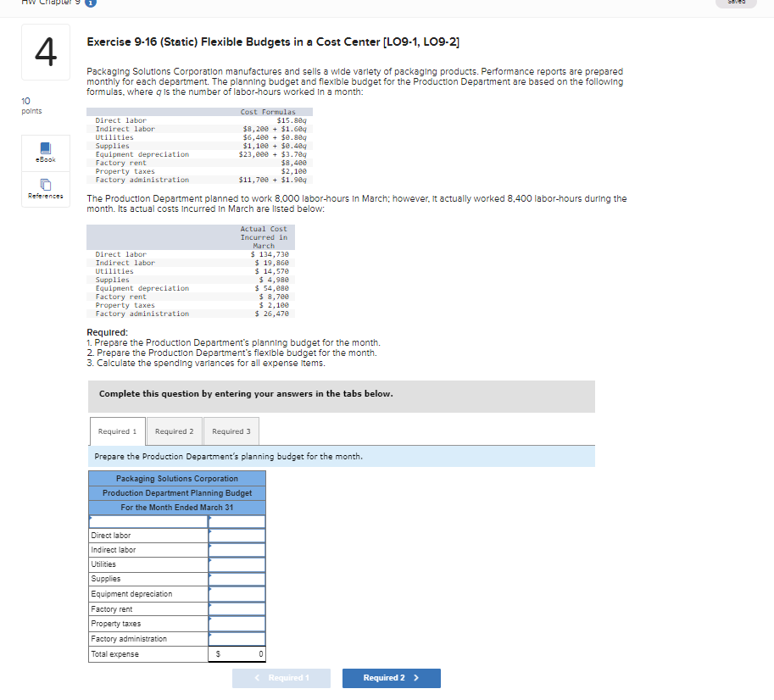Click the Factory rent input field
774x700 pixels.
236,608
